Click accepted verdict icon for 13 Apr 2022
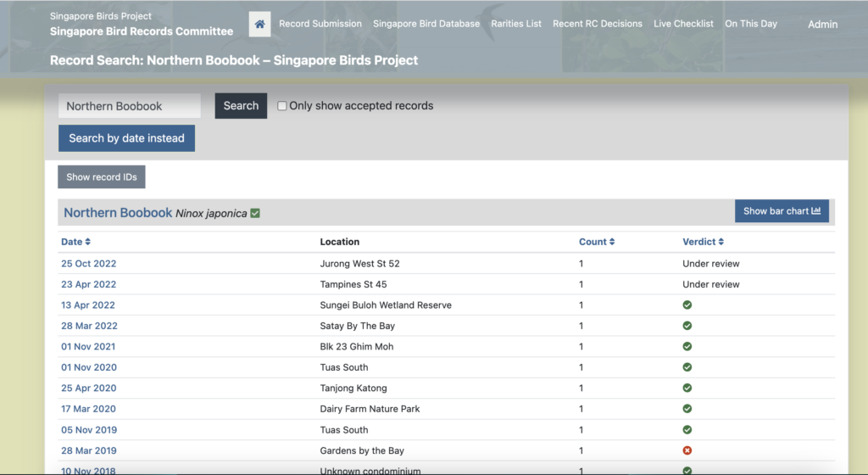The image size is (868, 475). (x=687, y=305)
